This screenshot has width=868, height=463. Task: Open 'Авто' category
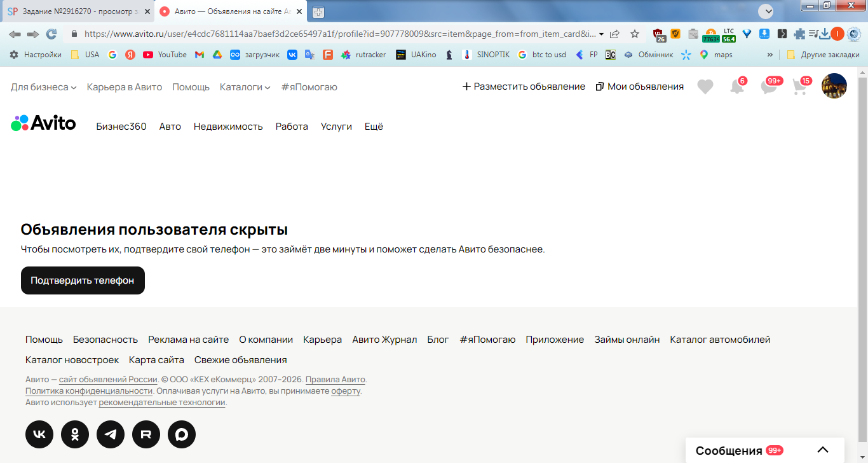click(170, 127)
